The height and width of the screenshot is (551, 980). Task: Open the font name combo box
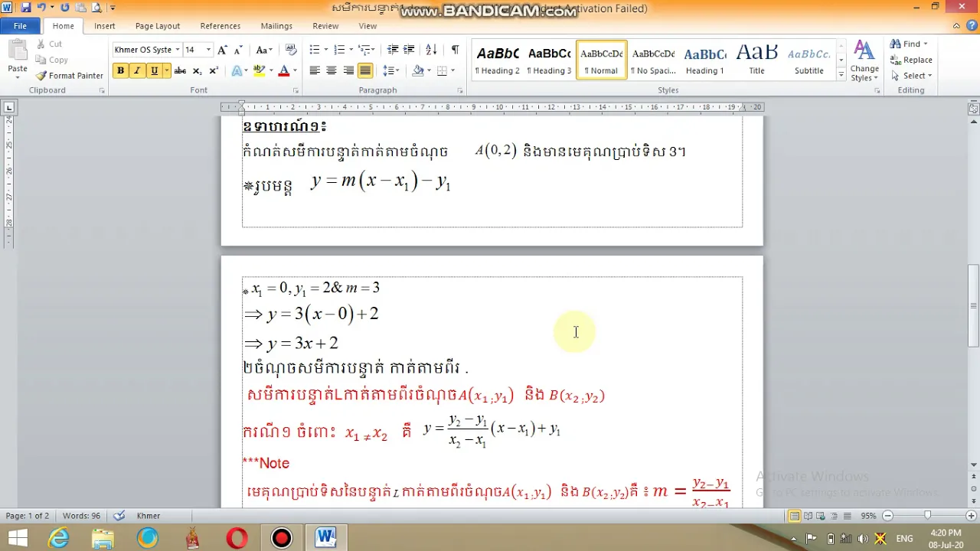coord(146,50)
